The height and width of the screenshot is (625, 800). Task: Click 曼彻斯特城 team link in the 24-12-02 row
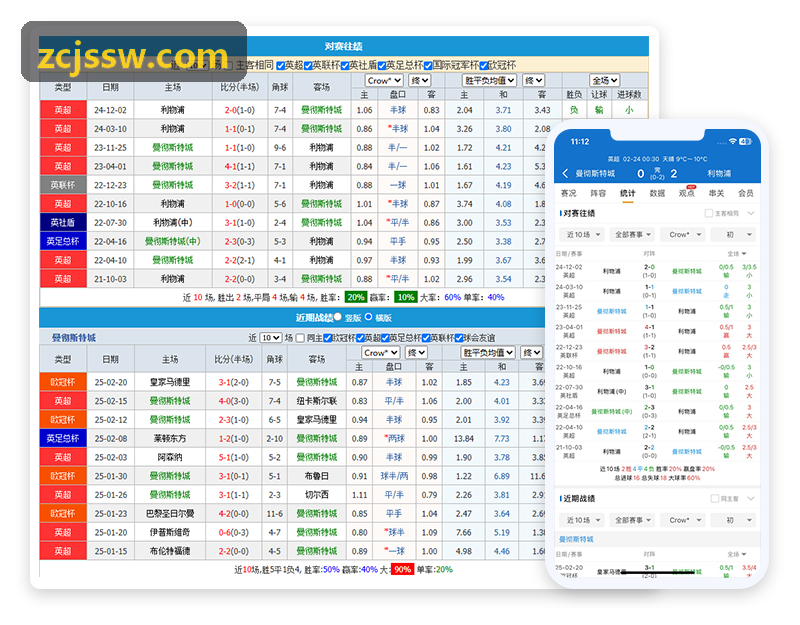(321, 110)
